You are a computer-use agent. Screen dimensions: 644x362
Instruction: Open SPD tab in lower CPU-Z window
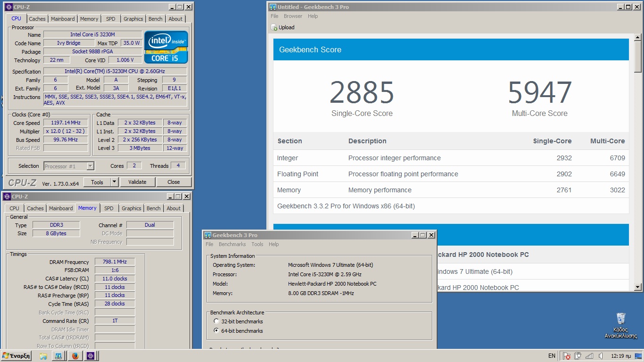tap(109, 208)
